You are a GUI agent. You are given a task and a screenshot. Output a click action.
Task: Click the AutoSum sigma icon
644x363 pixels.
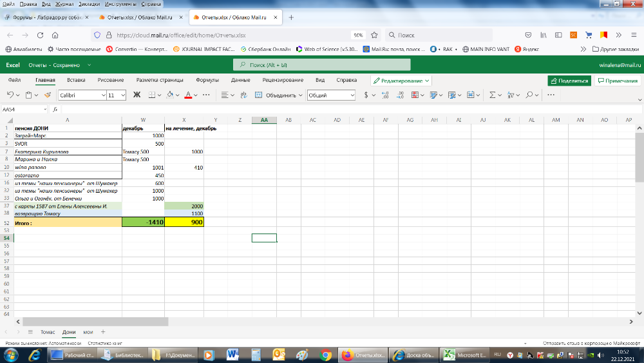tap(492, 95)
